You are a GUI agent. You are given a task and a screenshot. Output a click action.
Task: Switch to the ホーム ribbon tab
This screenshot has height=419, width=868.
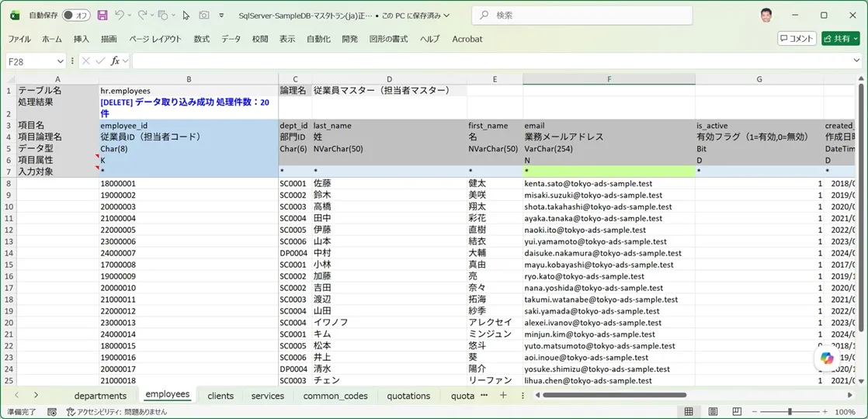tap(52, 40)
